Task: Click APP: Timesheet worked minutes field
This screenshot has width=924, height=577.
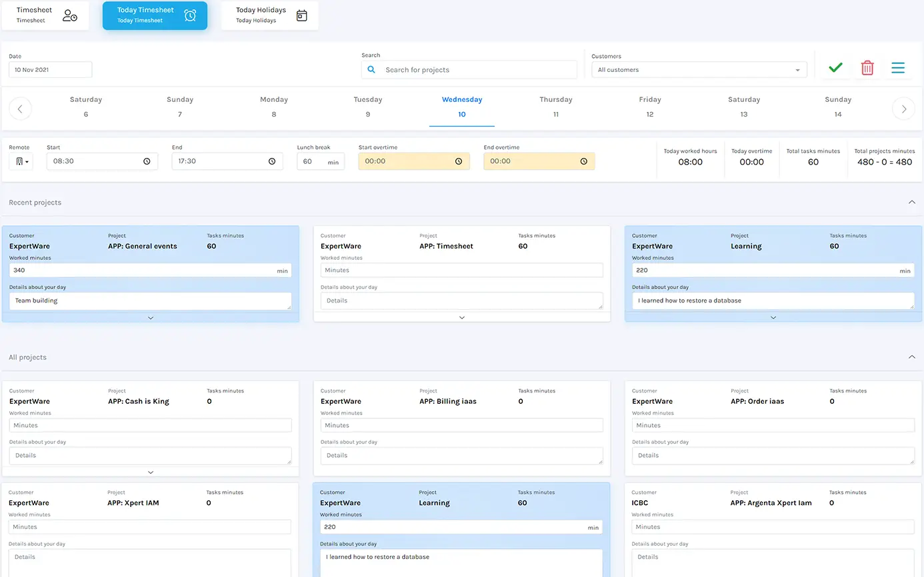Action: pos(462,271)
